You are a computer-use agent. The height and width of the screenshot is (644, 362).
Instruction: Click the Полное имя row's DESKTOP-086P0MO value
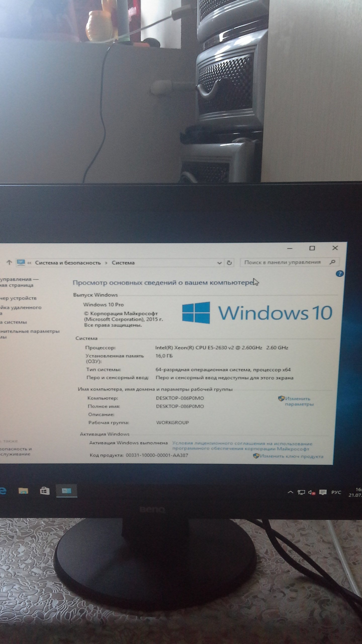click(x=180, y=406)
